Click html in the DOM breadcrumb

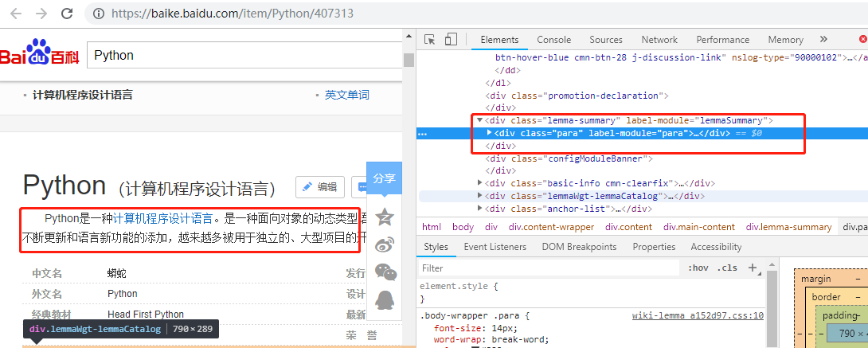432,227
